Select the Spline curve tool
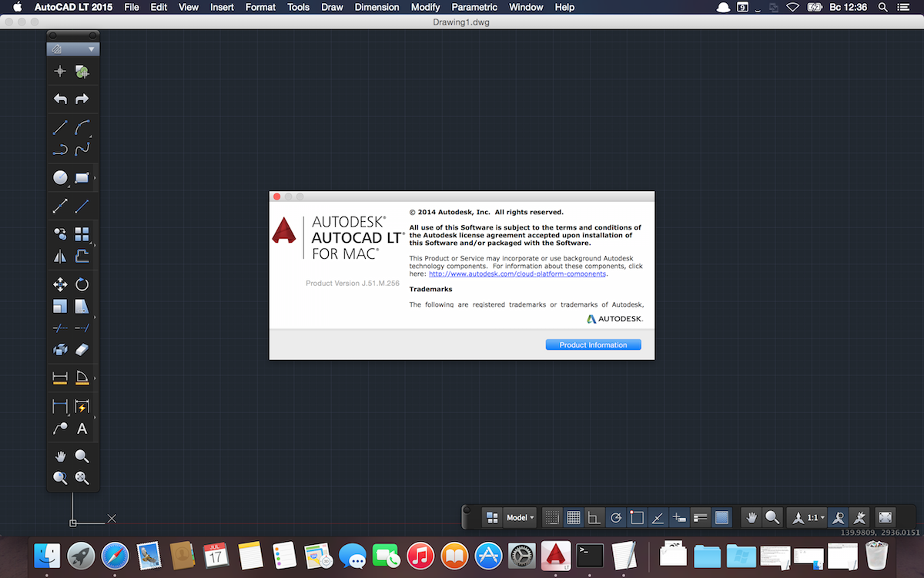The image size is (924, 578). coord(82,149)
